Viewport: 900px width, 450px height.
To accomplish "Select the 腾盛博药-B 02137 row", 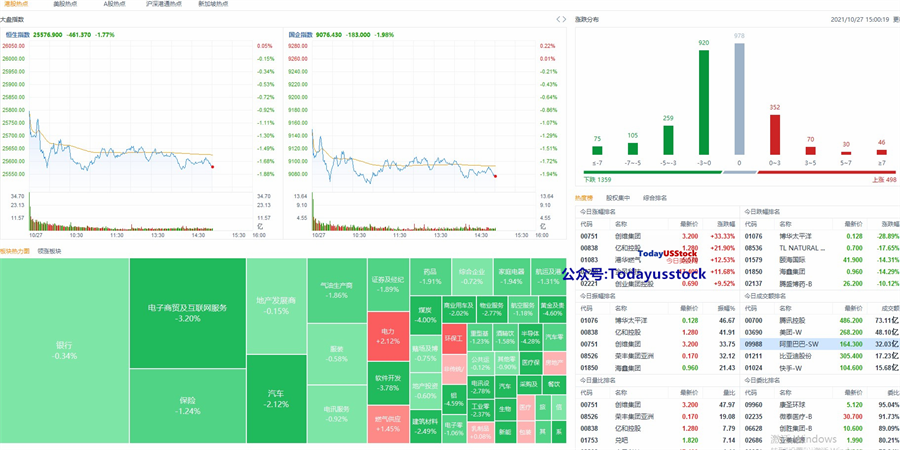I will pos(820,284).
